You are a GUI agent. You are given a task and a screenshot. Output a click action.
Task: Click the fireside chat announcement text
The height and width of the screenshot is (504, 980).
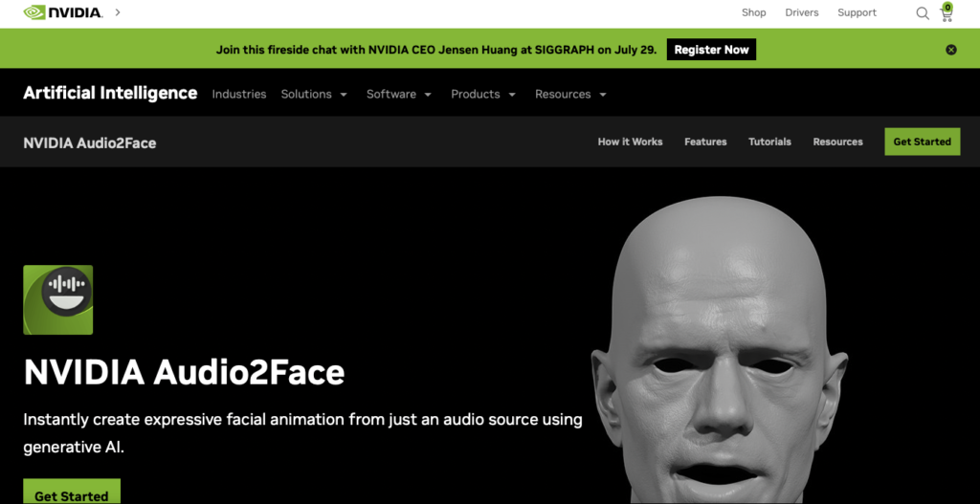coord(436,50)
